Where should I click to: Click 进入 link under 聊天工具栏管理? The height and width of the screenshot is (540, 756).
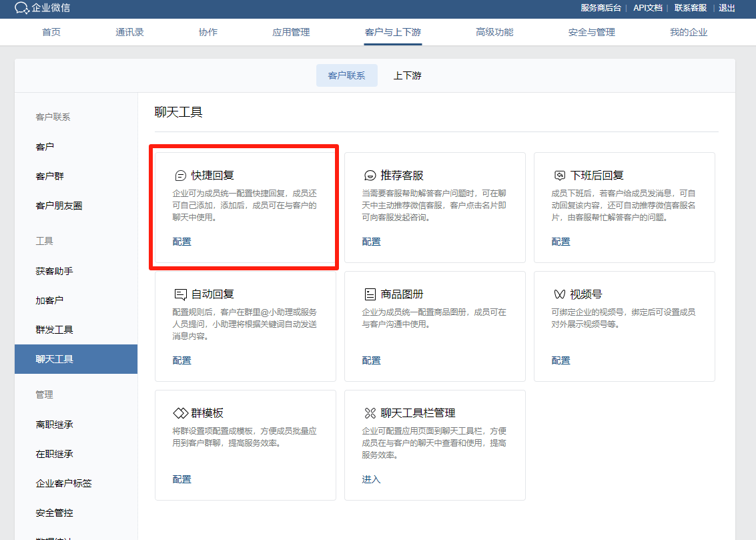click(x=371, y=479)
